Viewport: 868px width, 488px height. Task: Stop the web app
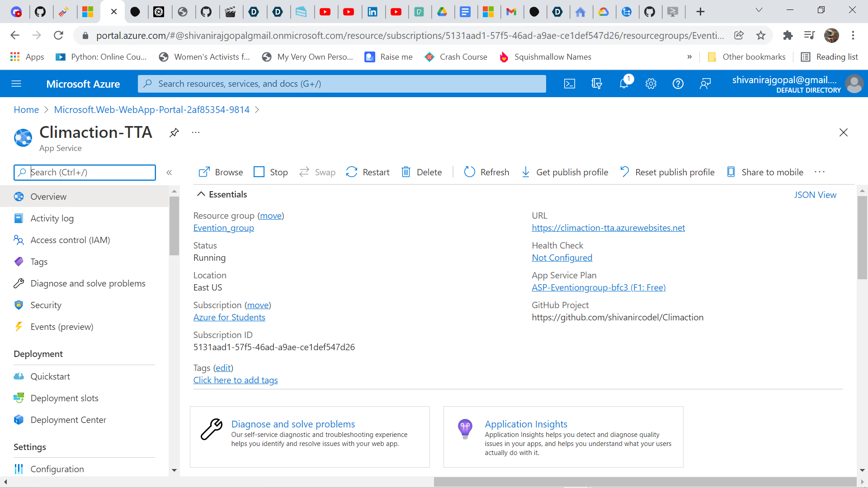pos(271,172)
